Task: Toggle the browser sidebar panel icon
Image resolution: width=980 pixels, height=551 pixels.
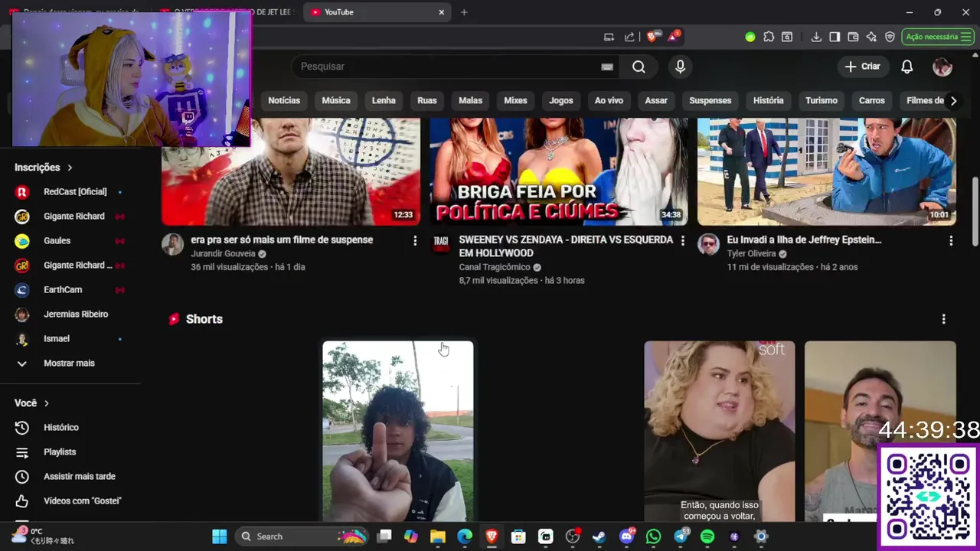Action: pos(835,37)
